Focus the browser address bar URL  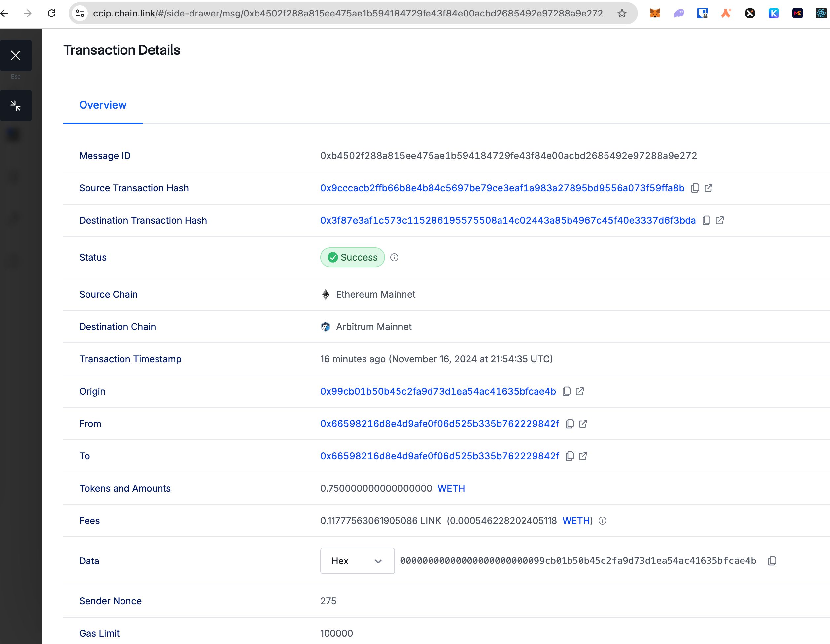coord(348,13)
